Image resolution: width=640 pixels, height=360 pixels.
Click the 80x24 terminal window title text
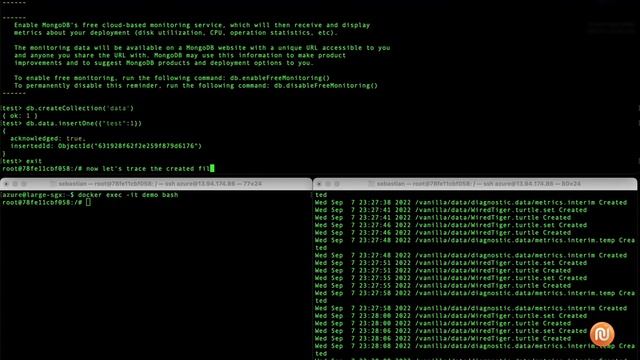pyautogui.click(x=478, y=184)
